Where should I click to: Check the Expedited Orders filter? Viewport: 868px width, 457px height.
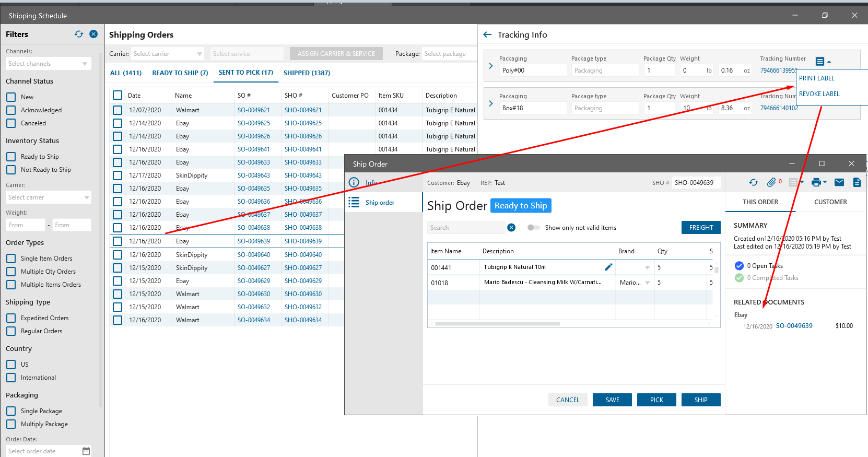coord(11,318)
